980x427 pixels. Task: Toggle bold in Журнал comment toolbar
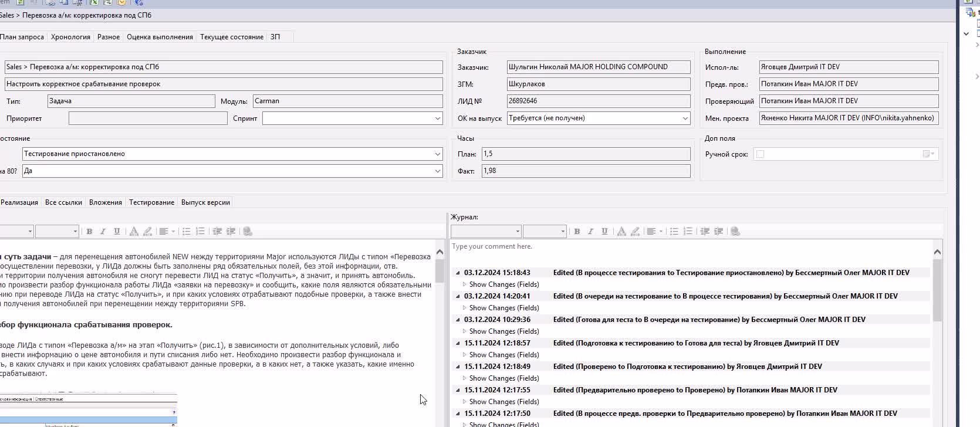tap(577, 232)
